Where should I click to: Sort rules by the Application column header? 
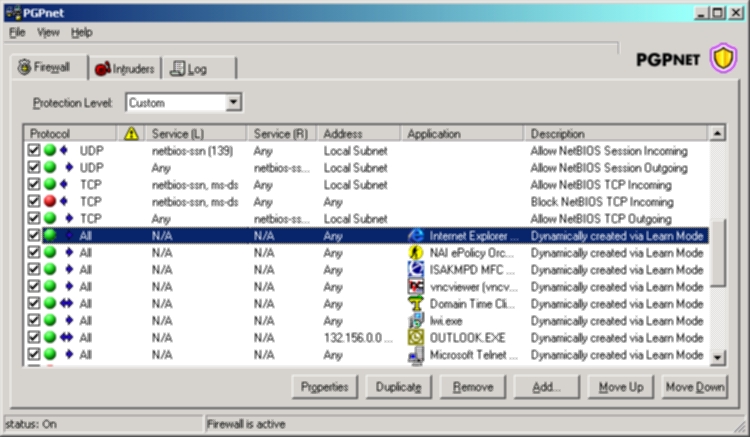click(x=462, y=133)
